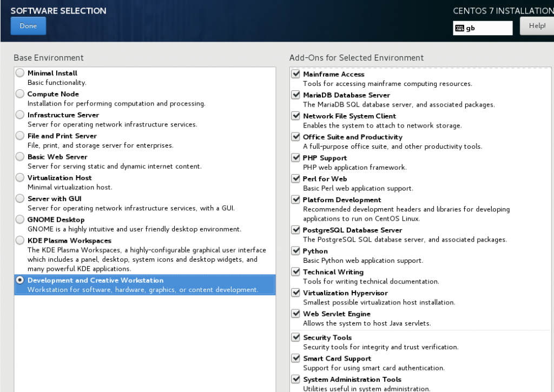Toggle PostgreSQL Database Server checkbox

tap(296, 230)
